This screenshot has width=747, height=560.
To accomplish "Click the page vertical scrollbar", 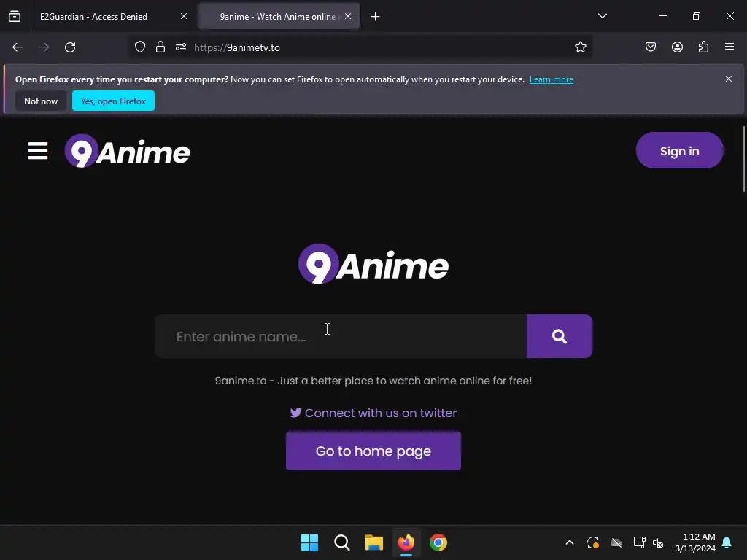I will (743, 159).
